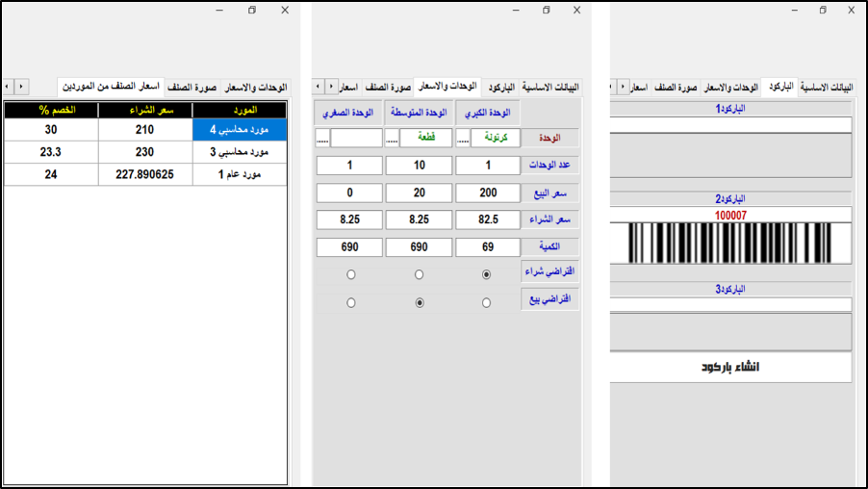
Task: Click the left tab-scroll arrow in supplier prices window
Action: click(x=9, y=86)
